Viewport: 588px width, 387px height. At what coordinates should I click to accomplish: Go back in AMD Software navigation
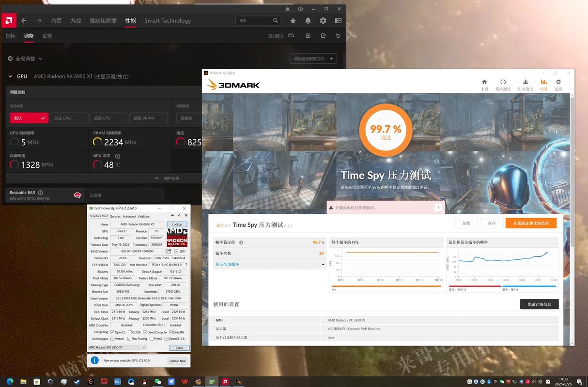click(24, 21)
